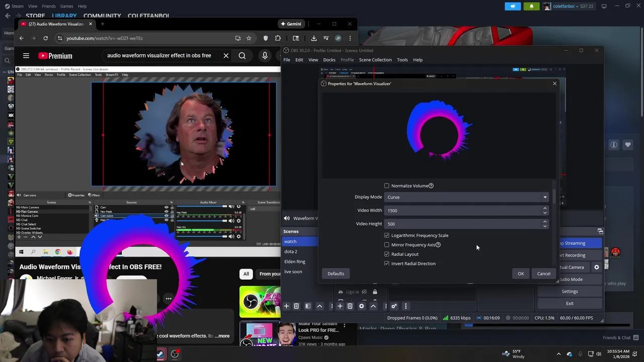The image size is (644, 362).
Task: Add a scene with the plus icon in OBS Scenes
Action: pos(286,306)
